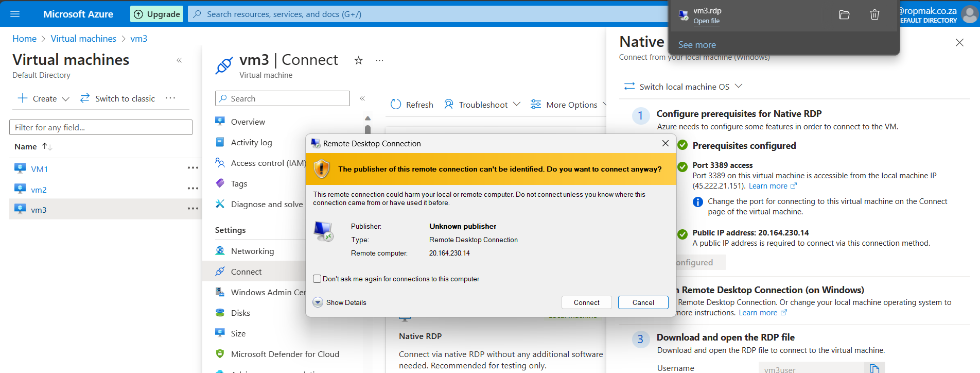Focus the resource menu Search box

(x=283, y=98)
